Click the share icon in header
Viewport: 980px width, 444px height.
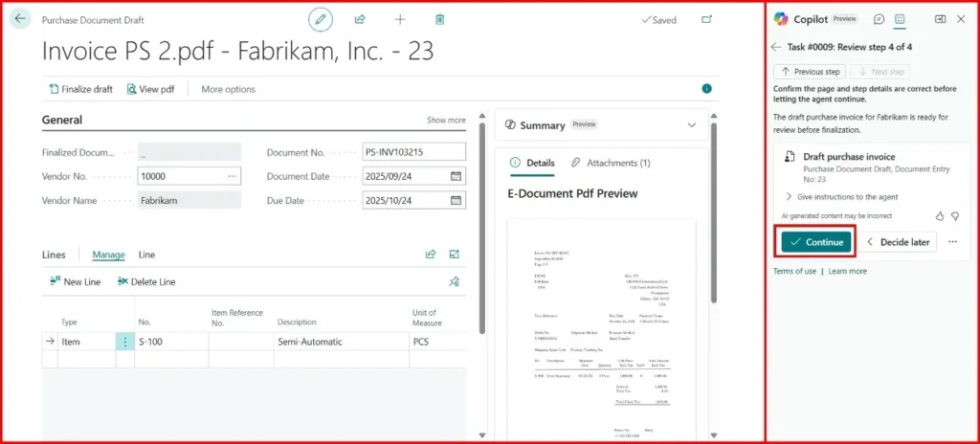[x=361, y=19]
